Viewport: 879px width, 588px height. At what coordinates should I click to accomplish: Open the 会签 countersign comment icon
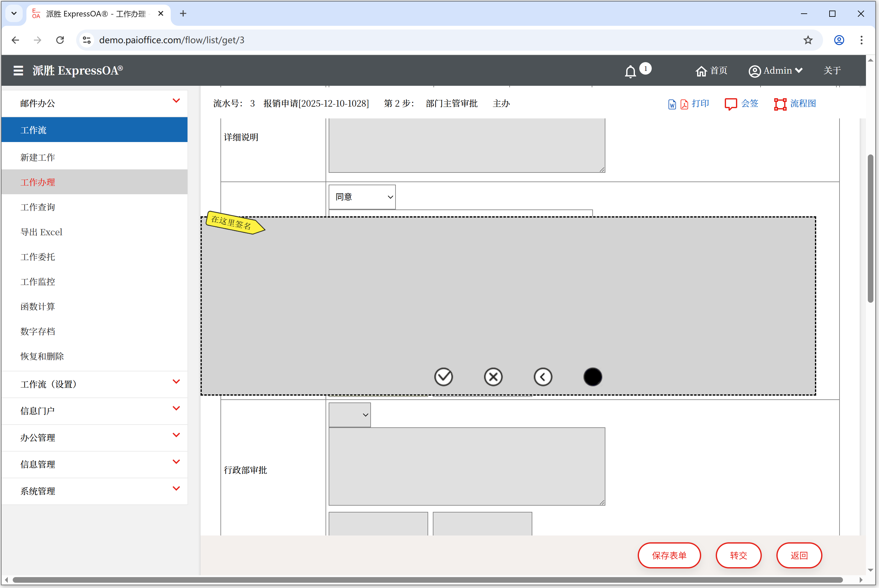coord(730,104)
